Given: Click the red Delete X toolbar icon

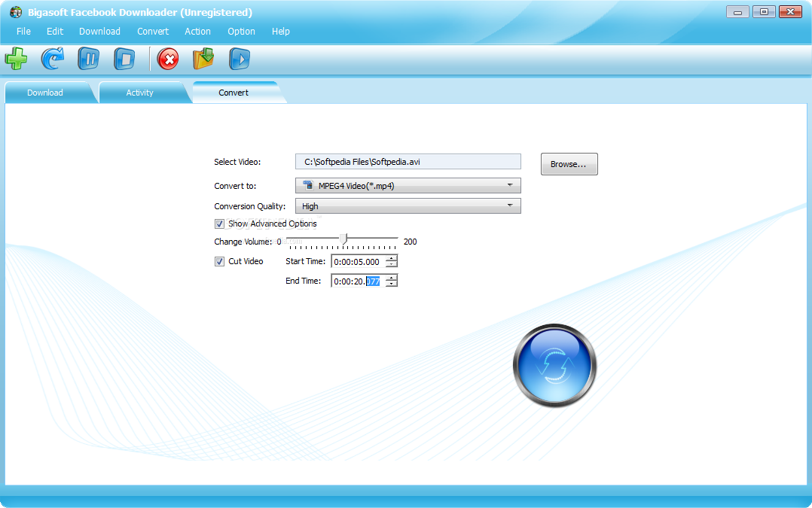Looking at the screenshot, I should (168, 59).
